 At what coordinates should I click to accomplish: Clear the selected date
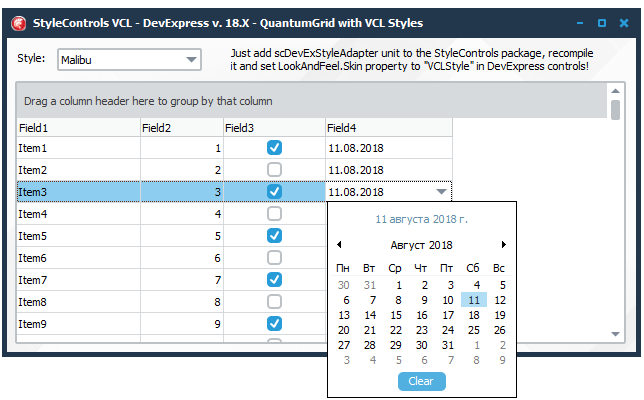421,381
